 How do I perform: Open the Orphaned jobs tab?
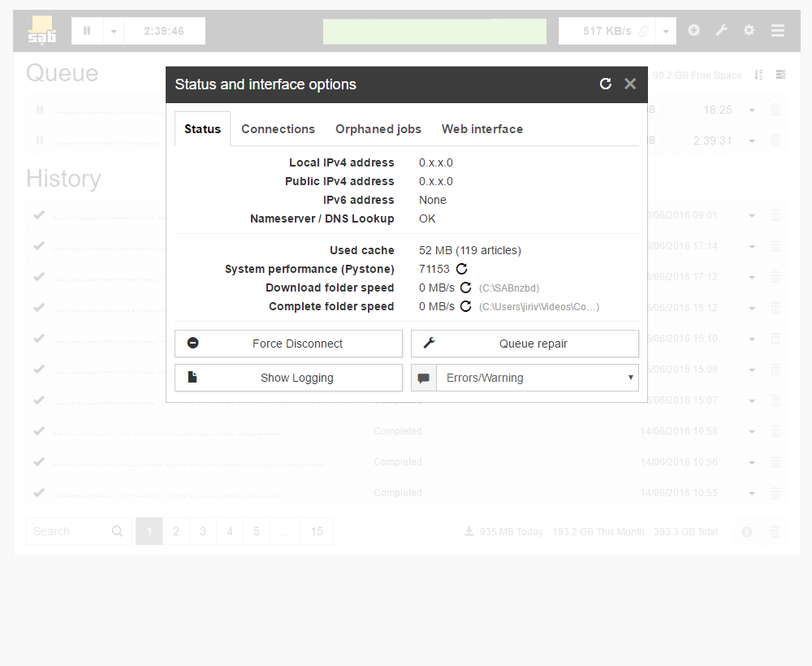tap(378, 129)
